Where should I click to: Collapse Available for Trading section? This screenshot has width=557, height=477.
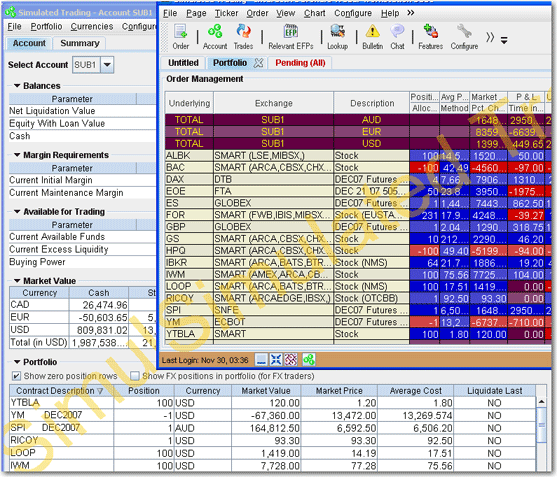tap(17, 211)
